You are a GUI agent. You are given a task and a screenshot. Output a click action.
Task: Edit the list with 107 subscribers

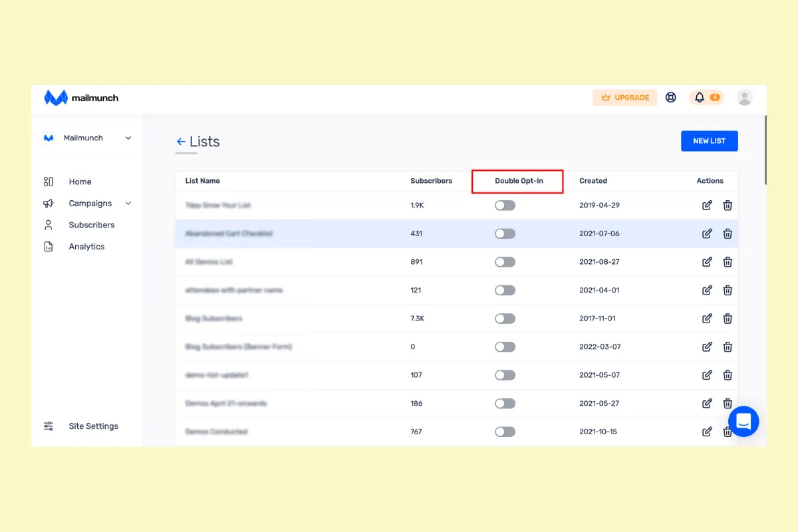(x=707, y=375)
